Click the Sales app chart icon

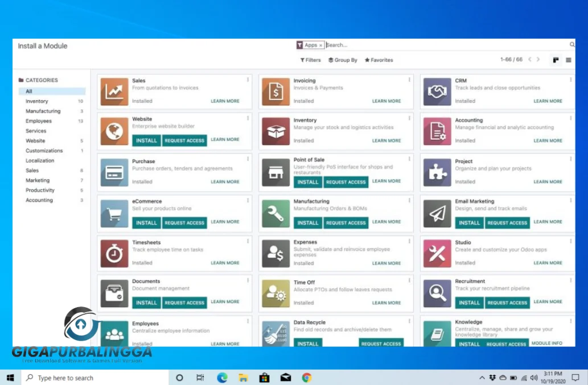pos(114,92)
